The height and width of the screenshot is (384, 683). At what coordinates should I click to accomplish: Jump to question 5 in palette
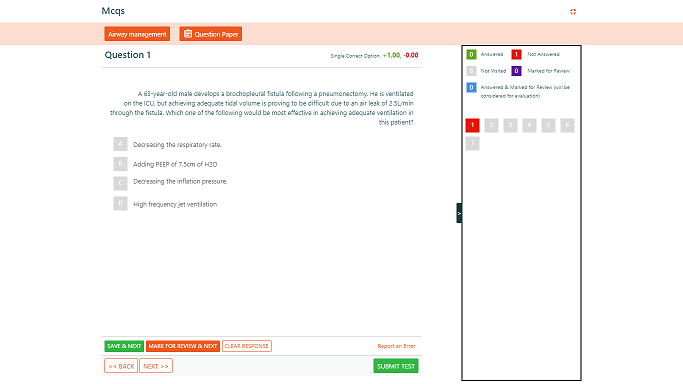[548, 125]
